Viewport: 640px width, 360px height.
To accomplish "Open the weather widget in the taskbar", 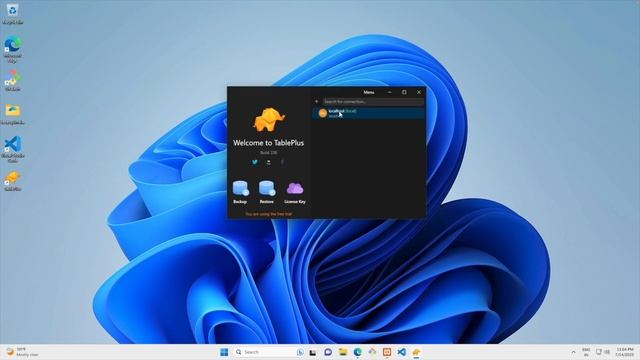I will tap(23, 352).
